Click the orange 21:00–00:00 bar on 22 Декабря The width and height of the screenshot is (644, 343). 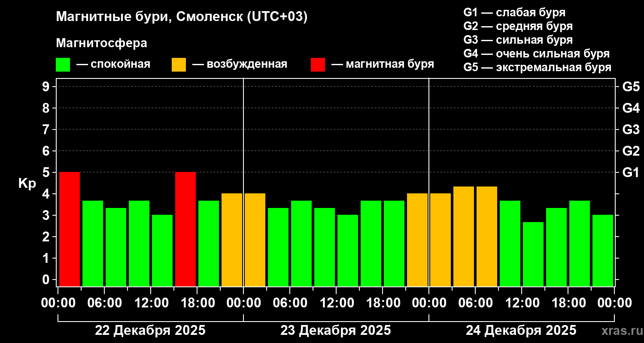(x=232, y=240)
